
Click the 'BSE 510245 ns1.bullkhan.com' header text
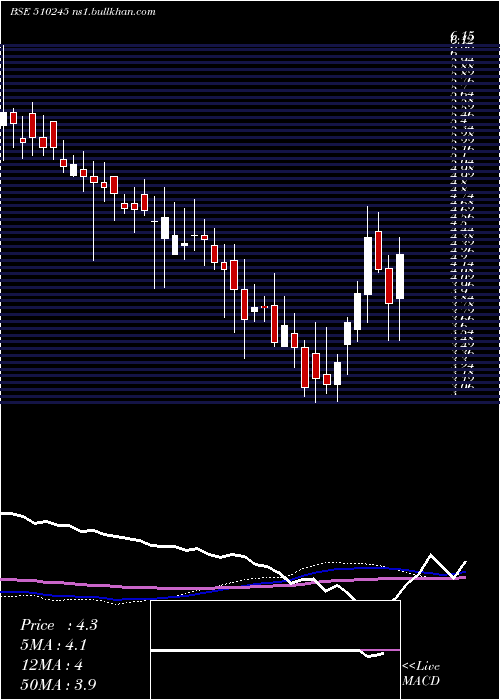(x=83, y=12)
